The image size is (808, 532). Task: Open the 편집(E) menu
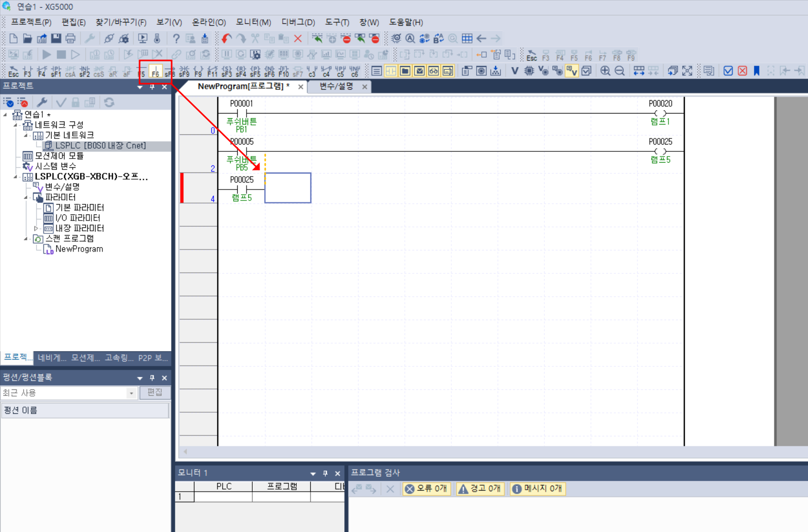coord(73,22)
